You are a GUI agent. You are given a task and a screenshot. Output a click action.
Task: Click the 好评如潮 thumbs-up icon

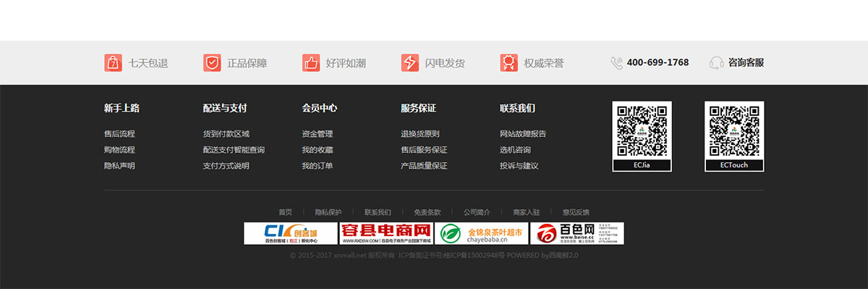311,63
